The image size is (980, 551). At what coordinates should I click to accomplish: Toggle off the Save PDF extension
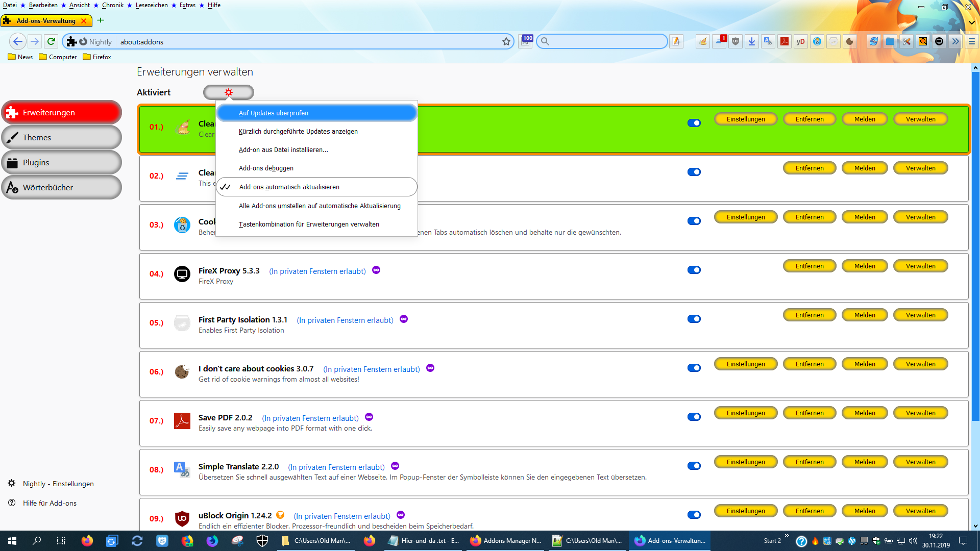pos(694,417)
